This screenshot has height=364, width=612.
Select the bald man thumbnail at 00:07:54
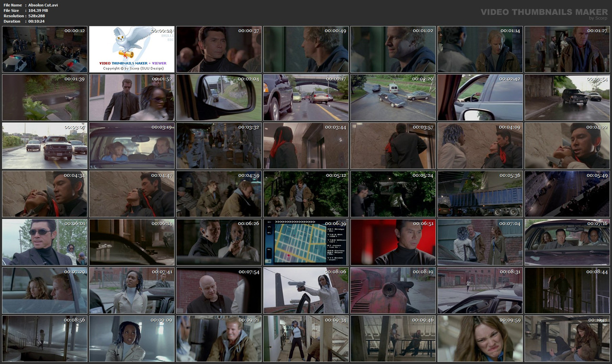click(219, 290)
